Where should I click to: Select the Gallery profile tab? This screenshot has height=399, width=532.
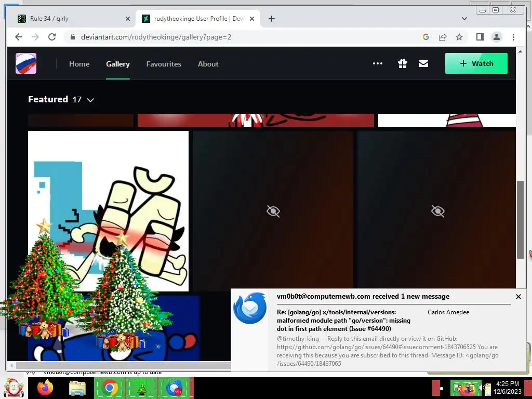[x=118, y=64]
